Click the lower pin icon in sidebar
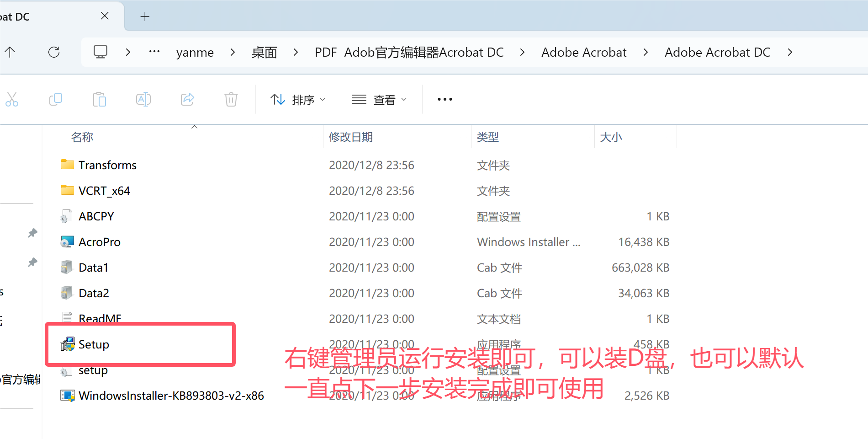 (x=32, y=262)
